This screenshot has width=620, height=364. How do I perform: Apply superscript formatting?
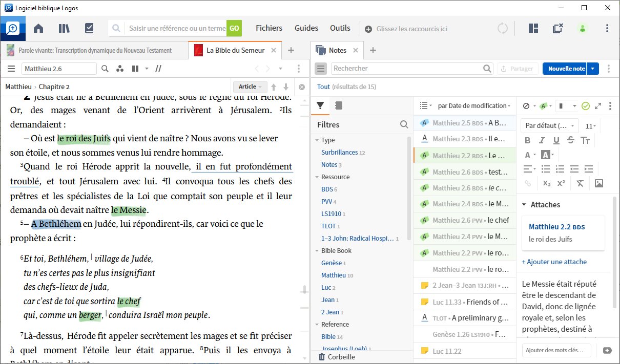tap(561, 183)
